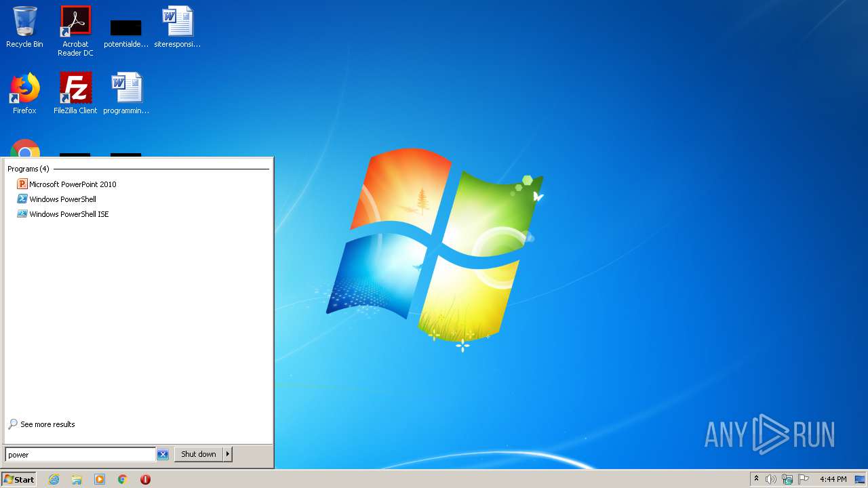Launch Firefox from the desktop
Image resolution: width=868 pixels, height=488 pixels.
24,94
